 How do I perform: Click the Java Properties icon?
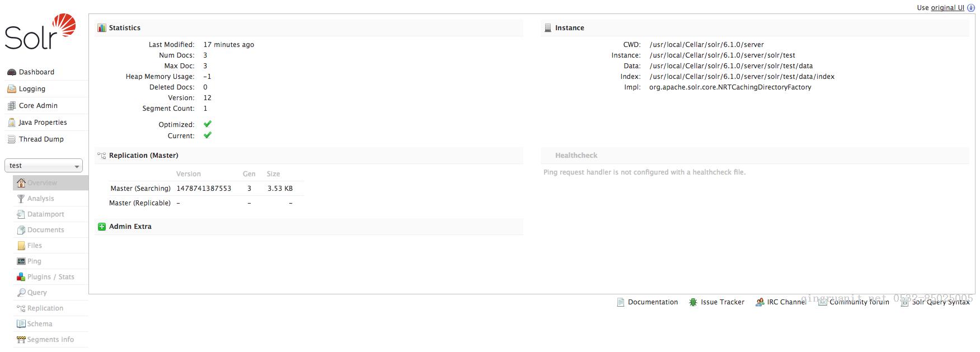click(11, 123)
